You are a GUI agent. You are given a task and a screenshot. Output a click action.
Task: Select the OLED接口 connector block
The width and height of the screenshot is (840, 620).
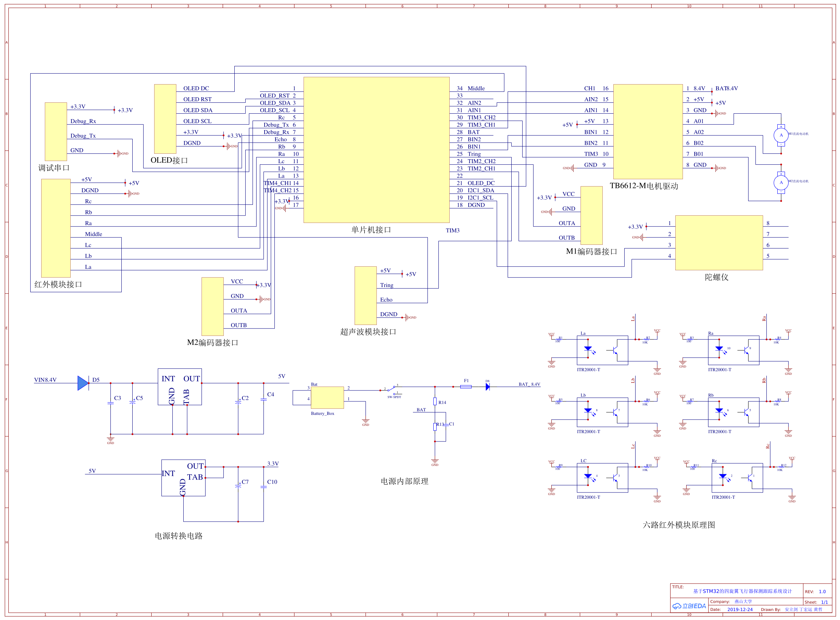(165, 119)
